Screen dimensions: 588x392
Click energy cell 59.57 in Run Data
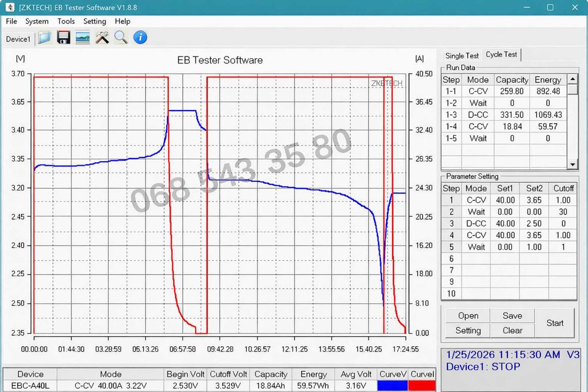(x=548, y=127)
